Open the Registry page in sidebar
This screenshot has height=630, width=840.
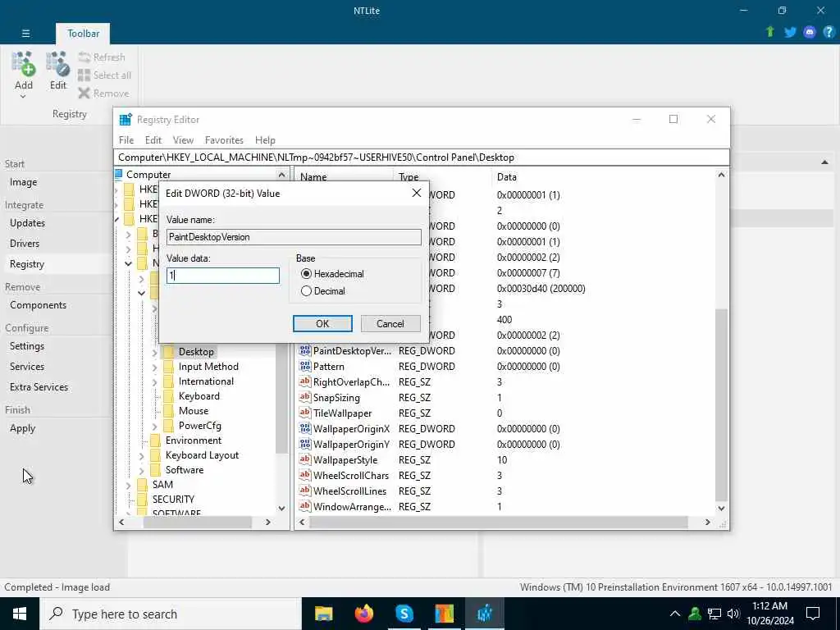[27, 263]
